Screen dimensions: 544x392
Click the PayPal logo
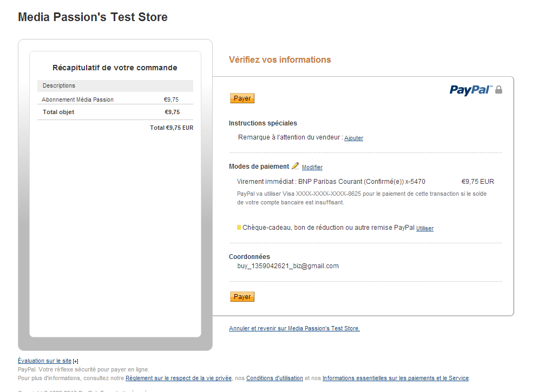[x=471, y=90]
